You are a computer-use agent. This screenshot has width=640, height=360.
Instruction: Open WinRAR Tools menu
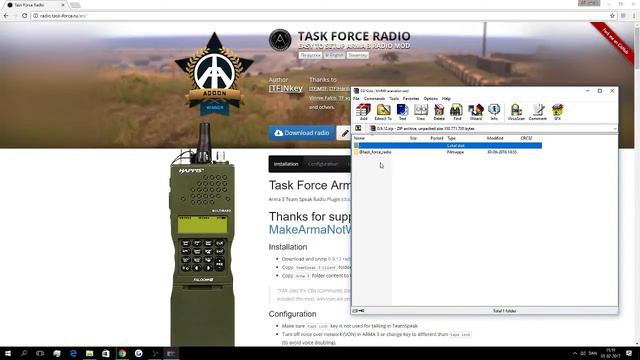click(x=394, y=98)
